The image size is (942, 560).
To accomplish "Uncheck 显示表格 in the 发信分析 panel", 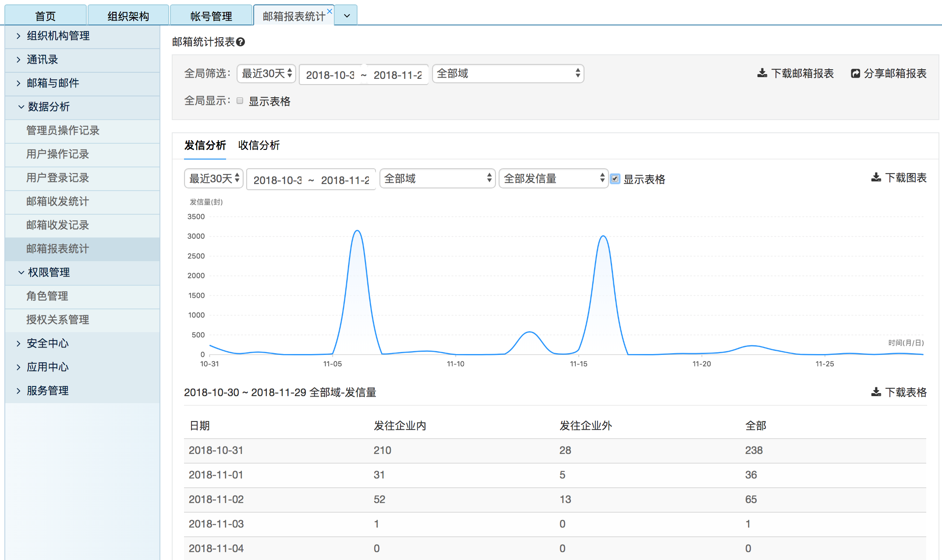I will point(615,178).
